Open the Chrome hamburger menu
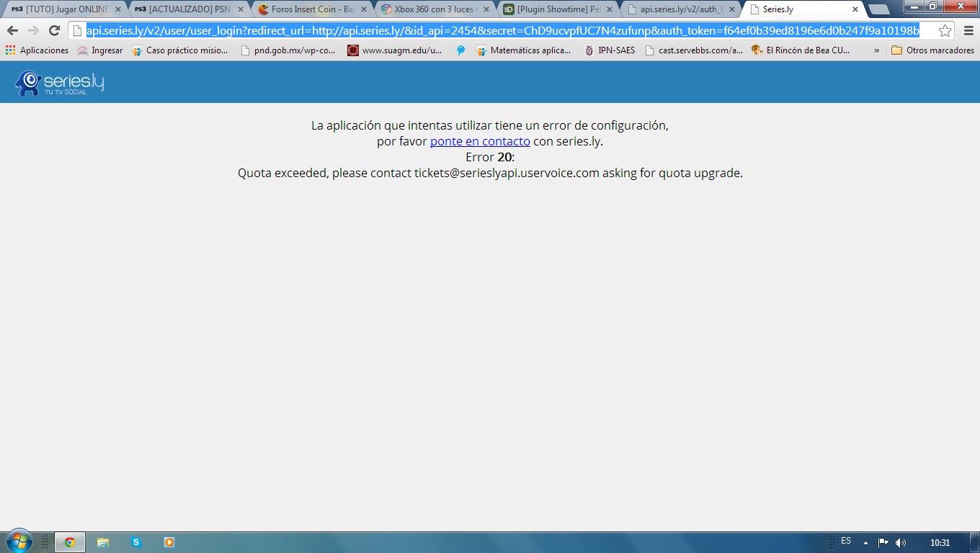980x553 pixels. tap(968, 31)
